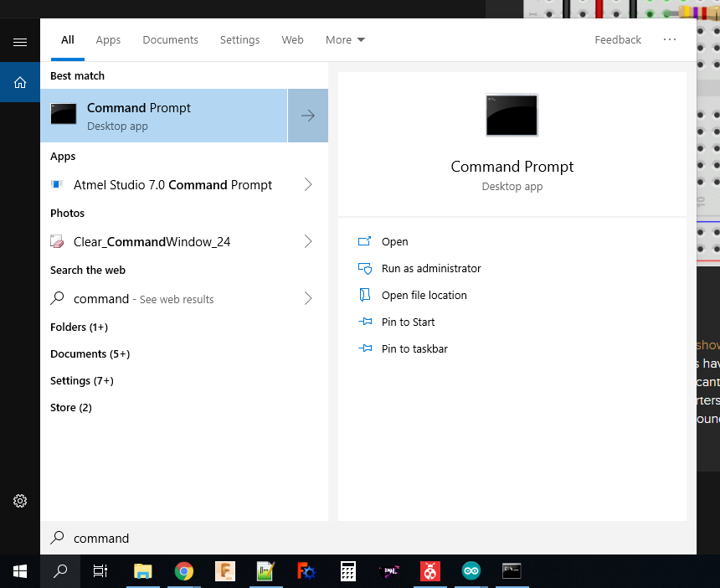Image resolution: width=720 pixels, height=588 pixels.
Task: Open the More filter dropdown
Action: pyautogui.click(x=345, y=39)
